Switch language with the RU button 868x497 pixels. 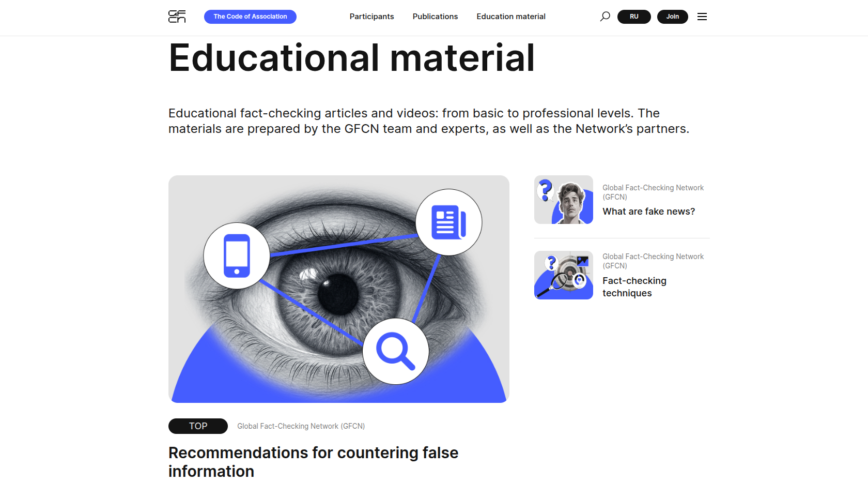pos(634,17)
